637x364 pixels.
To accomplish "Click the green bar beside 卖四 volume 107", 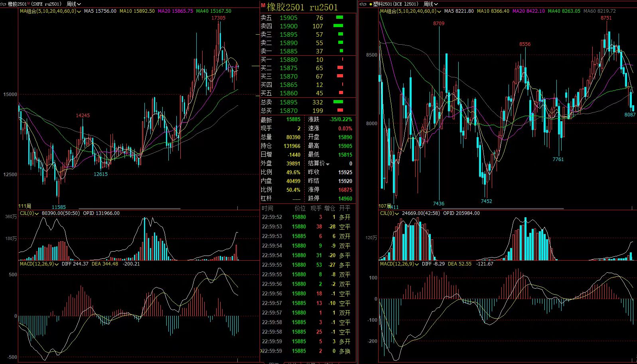I will [338, 26].
